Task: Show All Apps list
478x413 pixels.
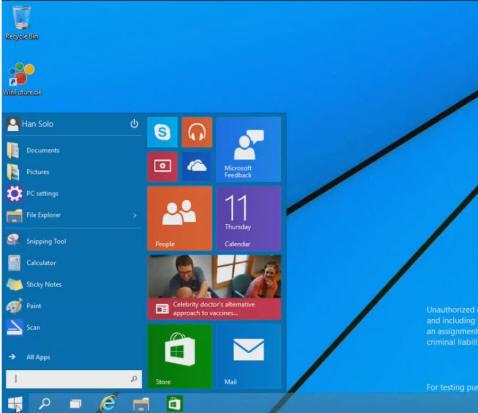Action: [x=74, y=357]
